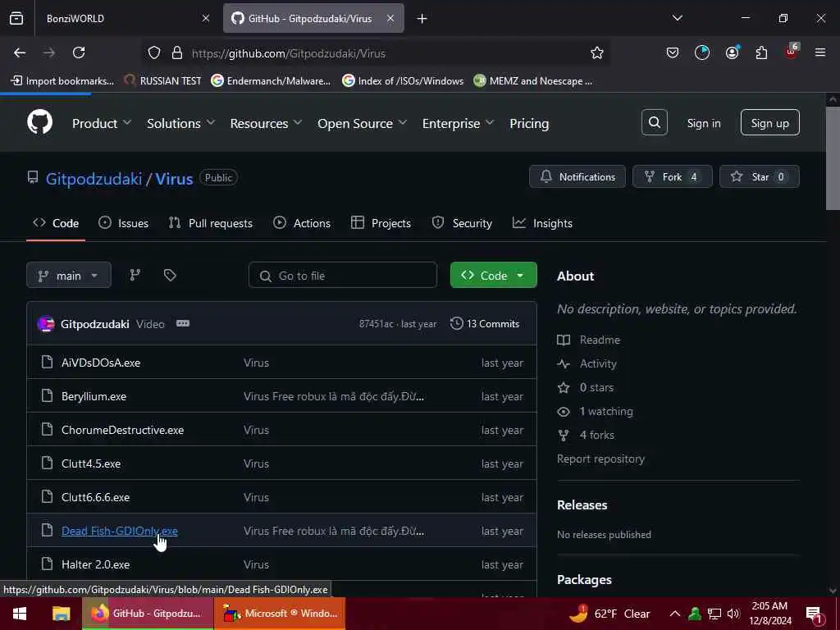Reload the page with the refresh icon

pos(79,52)
